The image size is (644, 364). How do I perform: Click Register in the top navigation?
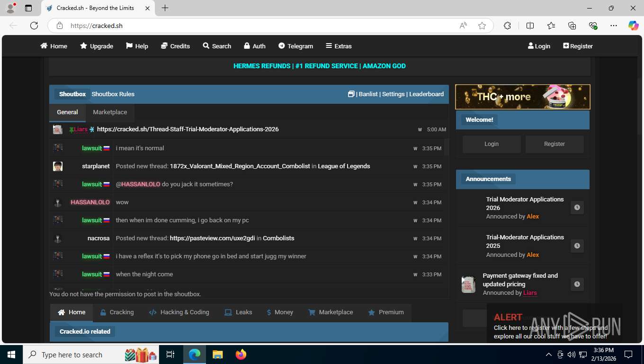pos(578,46)
